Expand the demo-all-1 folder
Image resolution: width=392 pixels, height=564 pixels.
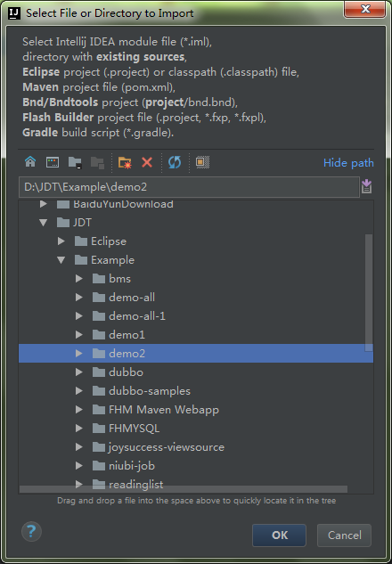[x=79, y=315]
